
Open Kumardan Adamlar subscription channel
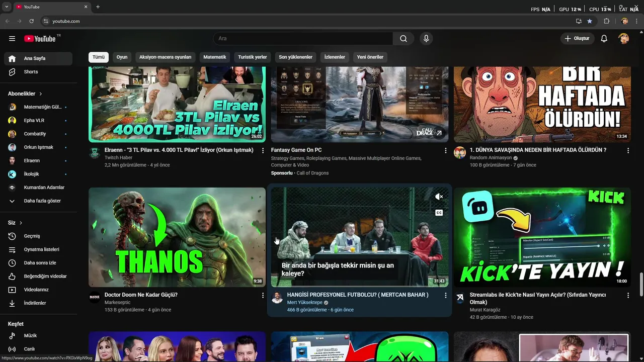point(38,188)
